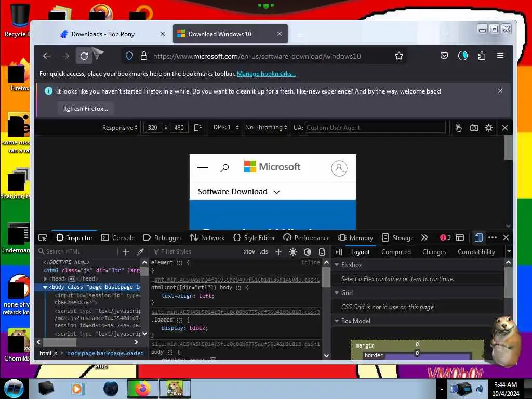Expand Software Download menu on page
This screenshot has width=532, height=399.
[x=239, y=192]
